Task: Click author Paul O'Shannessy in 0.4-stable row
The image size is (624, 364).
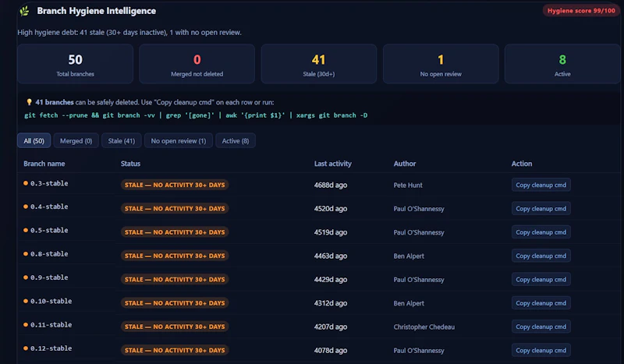Action: (419, 208)
